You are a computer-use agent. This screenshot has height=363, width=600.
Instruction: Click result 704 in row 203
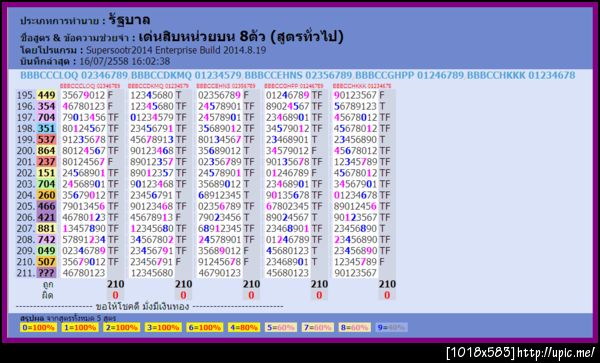point(46,184)
